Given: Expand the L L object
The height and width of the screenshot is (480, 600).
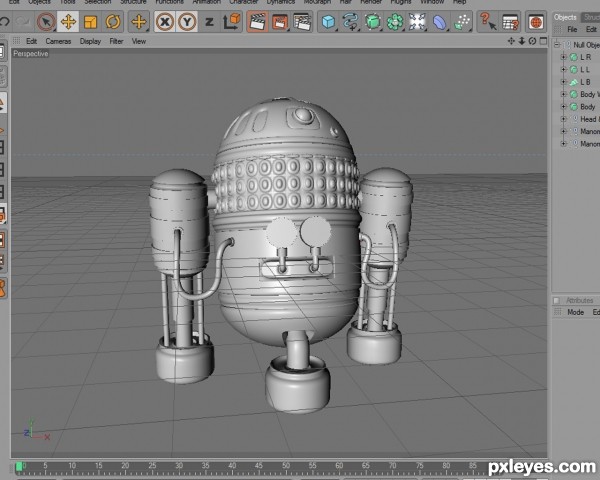Looking at the screenshot, I should pos(563,69).
